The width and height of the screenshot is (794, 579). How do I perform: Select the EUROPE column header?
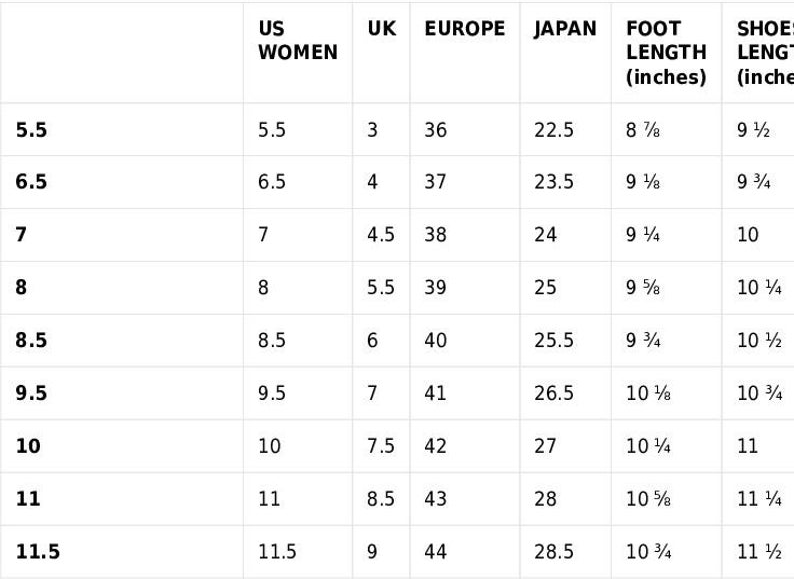[x=464, y=29]
